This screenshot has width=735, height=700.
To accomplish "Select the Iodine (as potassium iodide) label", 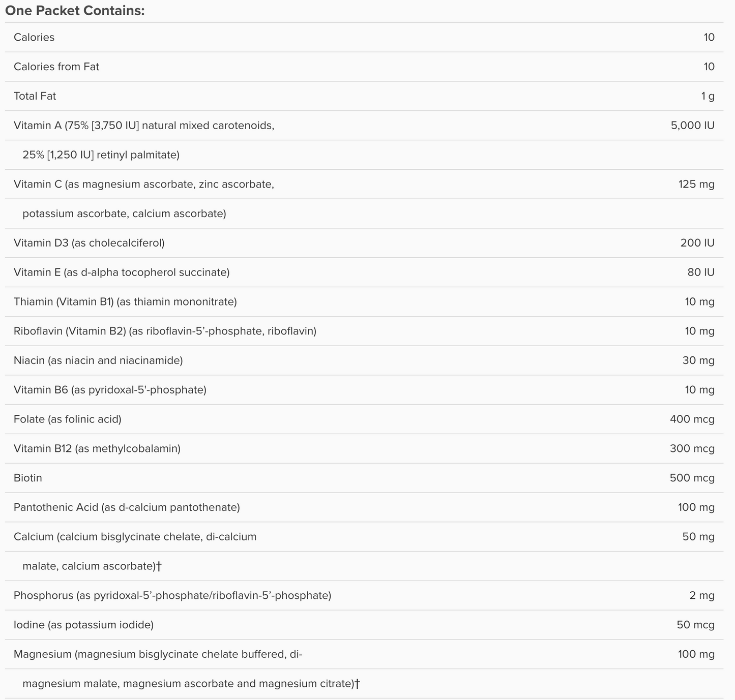I will pyautogui.click(x=83, y=625).
